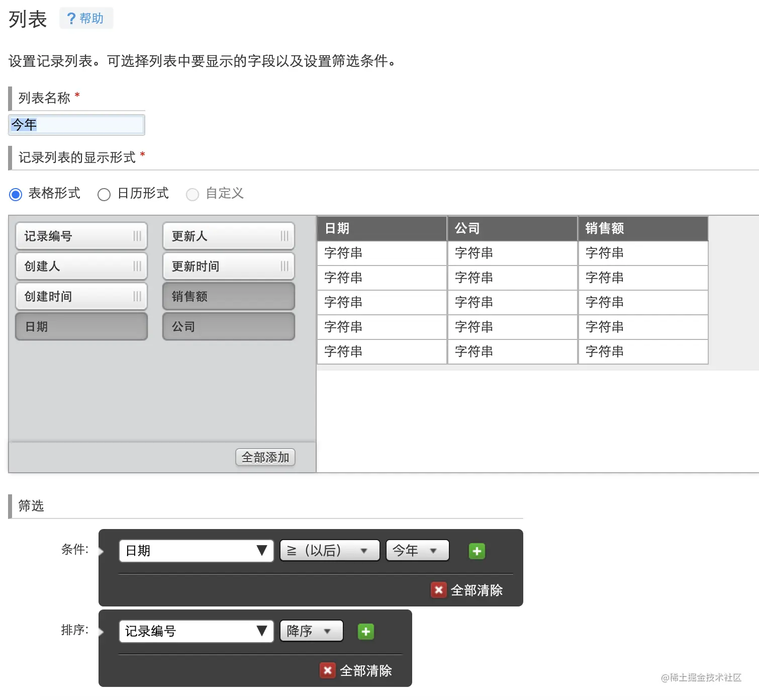Click the first 字符串 cell under 销售额
This screenshot has height=700, width=759.
[643, 253]
